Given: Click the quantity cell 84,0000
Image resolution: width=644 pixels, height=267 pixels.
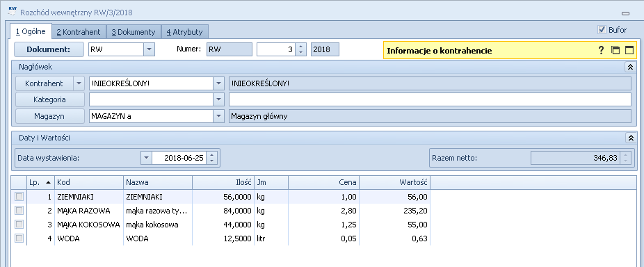Looking at the screenshot, I should pos(223,211).
